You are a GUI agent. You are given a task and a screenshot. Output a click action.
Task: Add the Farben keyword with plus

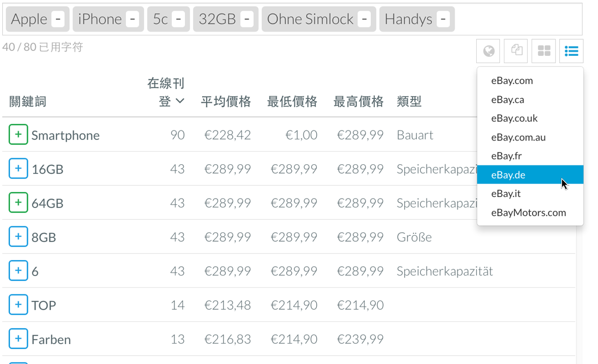pyautogui.click(x=18, y=339)
